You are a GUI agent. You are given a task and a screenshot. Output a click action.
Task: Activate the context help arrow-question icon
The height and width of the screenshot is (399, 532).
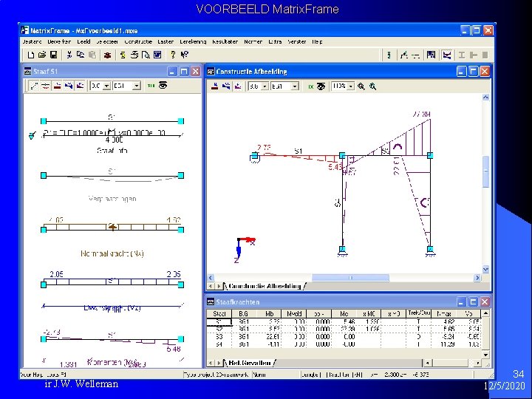184,55
